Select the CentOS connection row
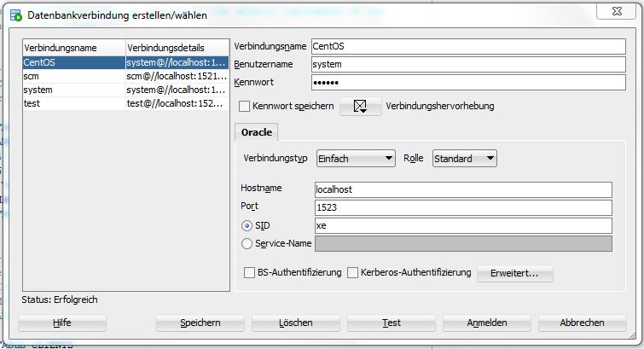Image resolution: width=644 pixels, height=349 pixels. (x=126, y=62)
